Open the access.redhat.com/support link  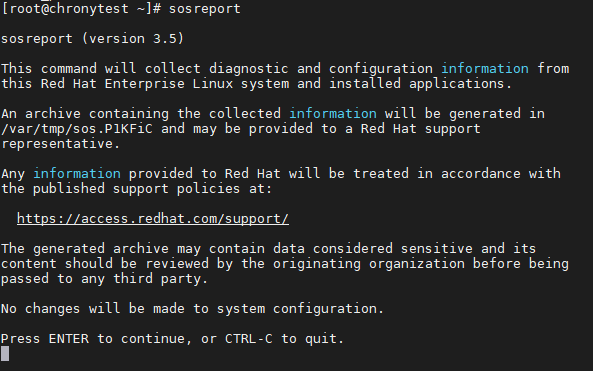point(153,219)
